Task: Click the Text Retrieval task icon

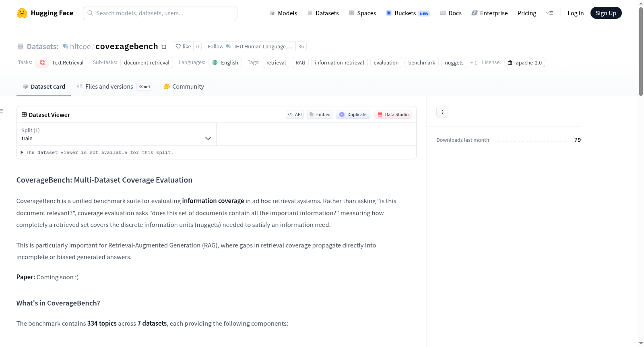Action: (x=43, y=62)
